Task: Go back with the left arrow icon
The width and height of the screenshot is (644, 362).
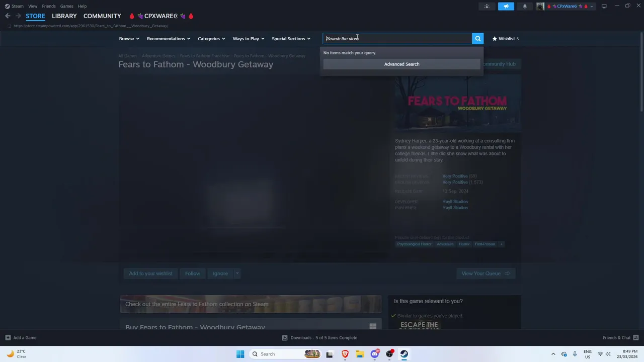Action: 8,16
